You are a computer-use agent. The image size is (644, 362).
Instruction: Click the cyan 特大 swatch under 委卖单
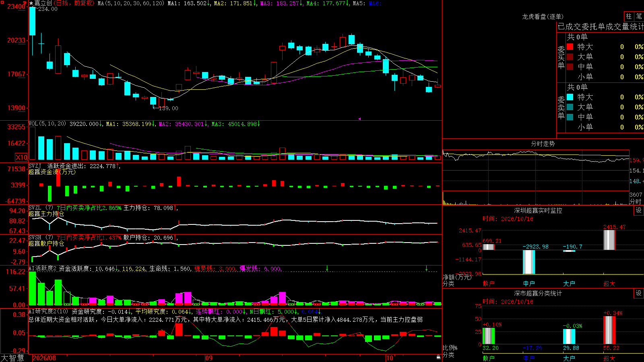point(570,97)
